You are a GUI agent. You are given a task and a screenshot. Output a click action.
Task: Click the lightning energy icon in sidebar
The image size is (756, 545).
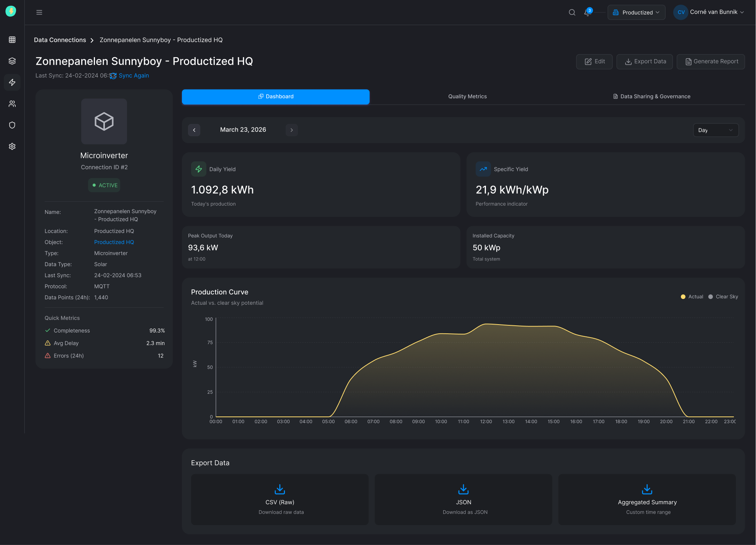12,82
